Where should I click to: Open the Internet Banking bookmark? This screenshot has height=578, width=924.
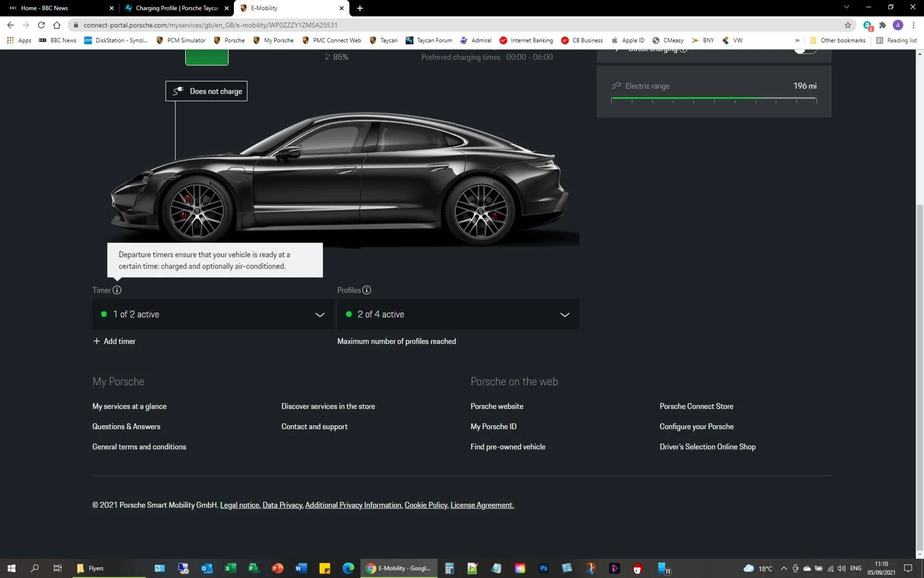[526, 40]
